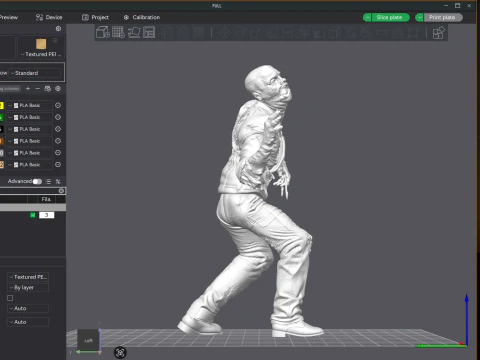
Task: Click the search icon in the settings box
Action: 61,191
